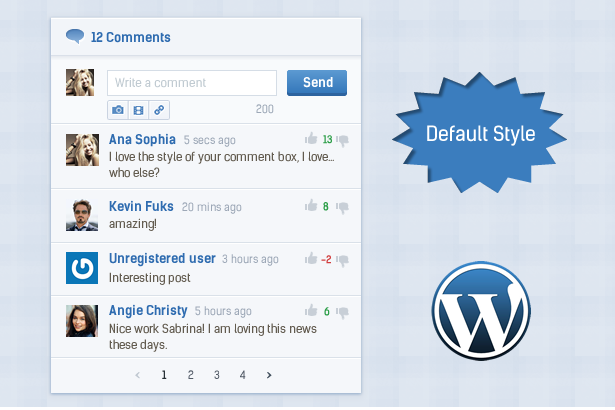Viewport: 615px width, 410px height.
Task: Thumbs down Kevin Fuks's comment
Action: pos(342,208)
